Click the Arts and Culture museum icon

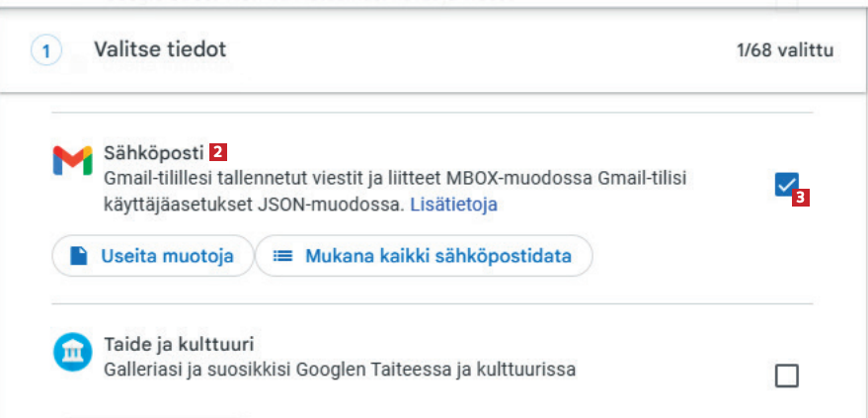click(72, 355)
